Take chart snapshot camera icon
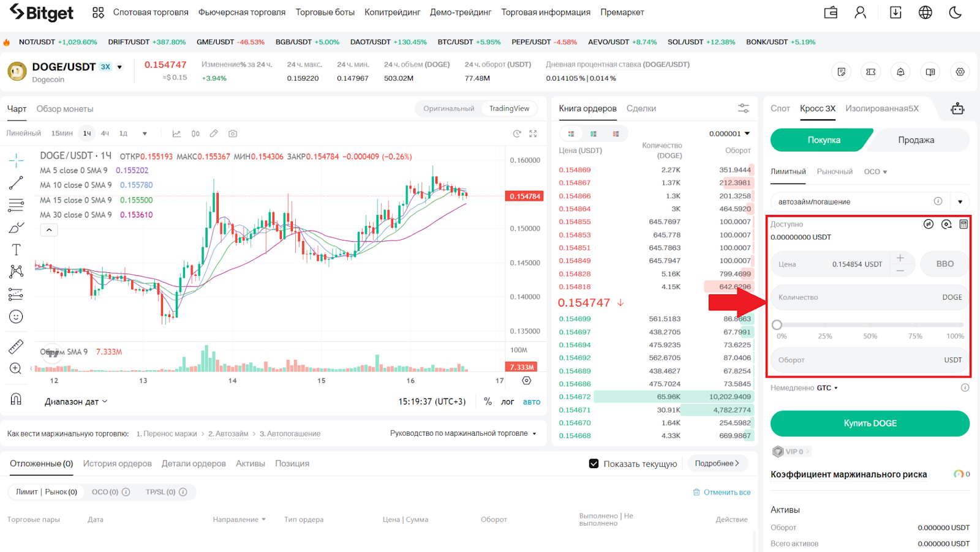This screenshot has height=552, width=980. pos(233,133)
